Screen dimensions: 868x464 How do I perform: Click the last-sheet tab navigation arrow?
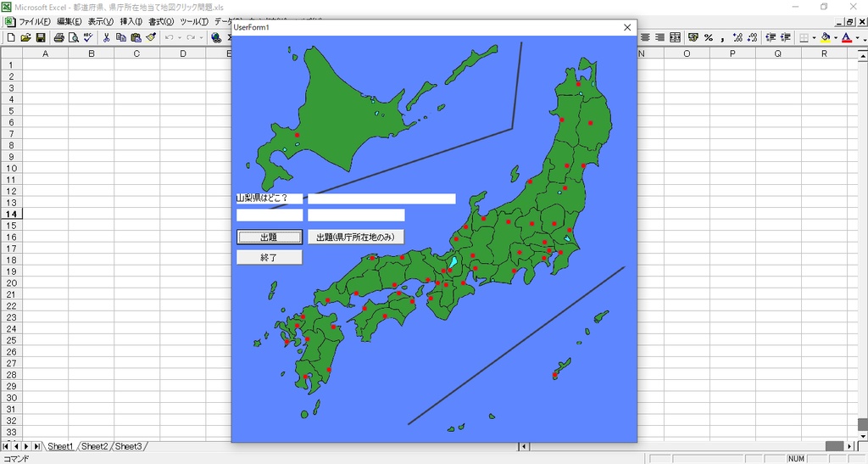point(36,446)
